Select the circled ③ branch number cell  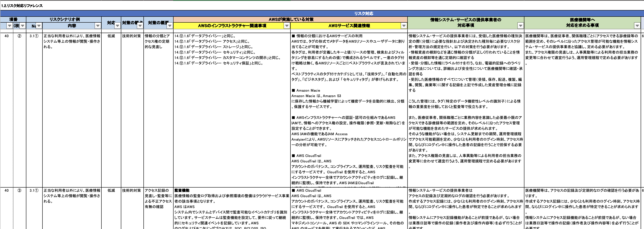click(x=19, y=190)
